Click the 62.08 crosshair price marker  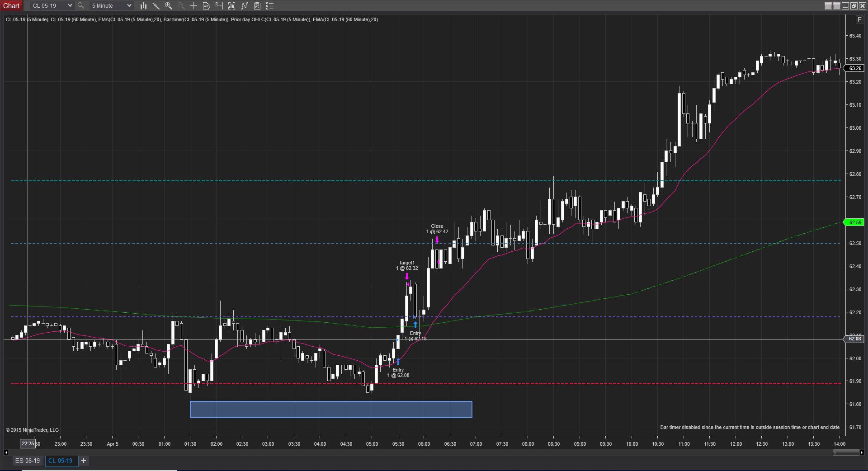point(854,339)
